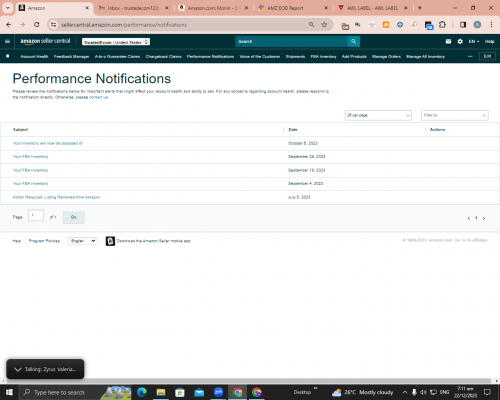The width and height of the screenshot is (500, 400).
Task: Open the Chrome profile avatar
Action: tap(477, 25)
